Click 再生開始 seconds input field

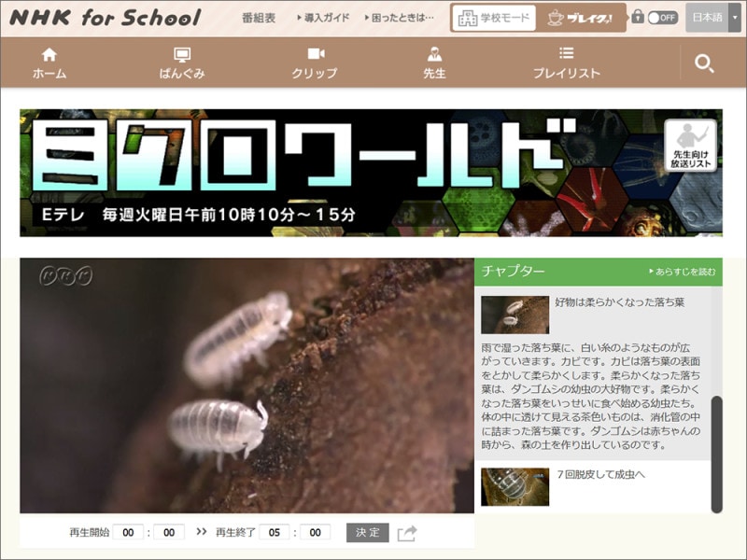coord(169,532)
